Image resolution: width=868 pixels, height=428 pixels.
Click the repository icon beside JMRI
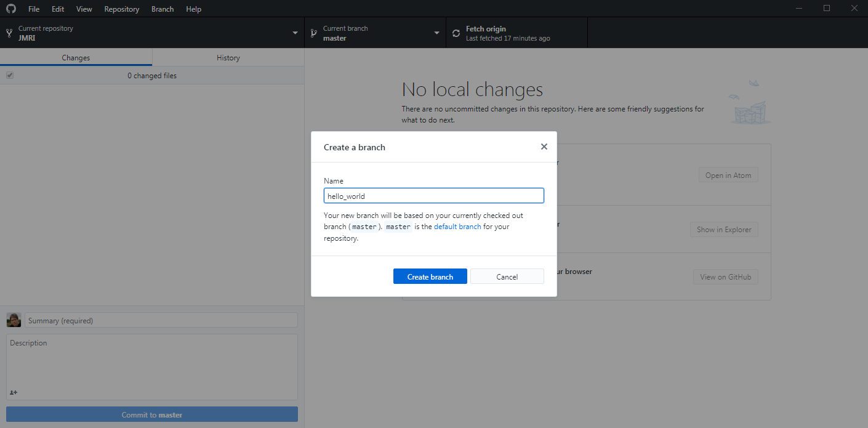(9, 33)
